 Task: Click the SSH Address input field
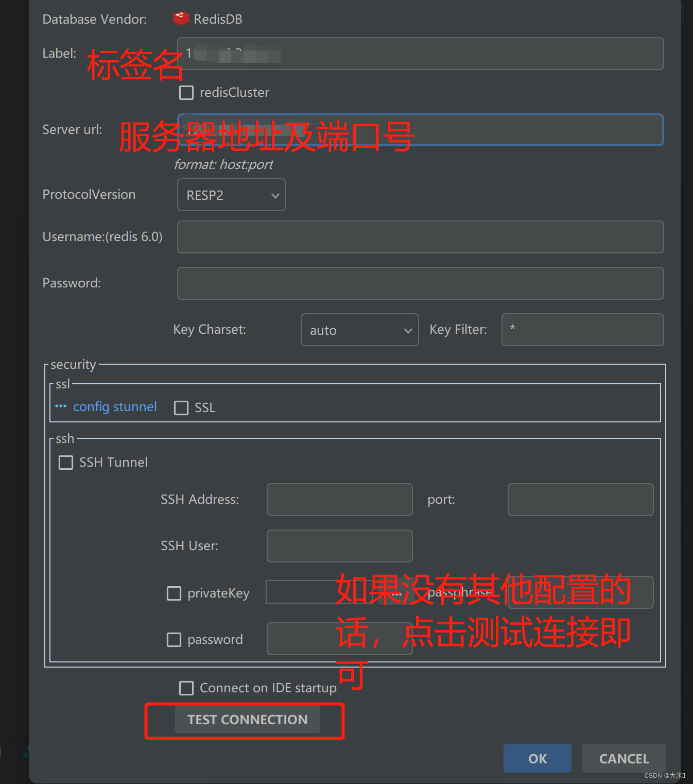click(340, 500)
